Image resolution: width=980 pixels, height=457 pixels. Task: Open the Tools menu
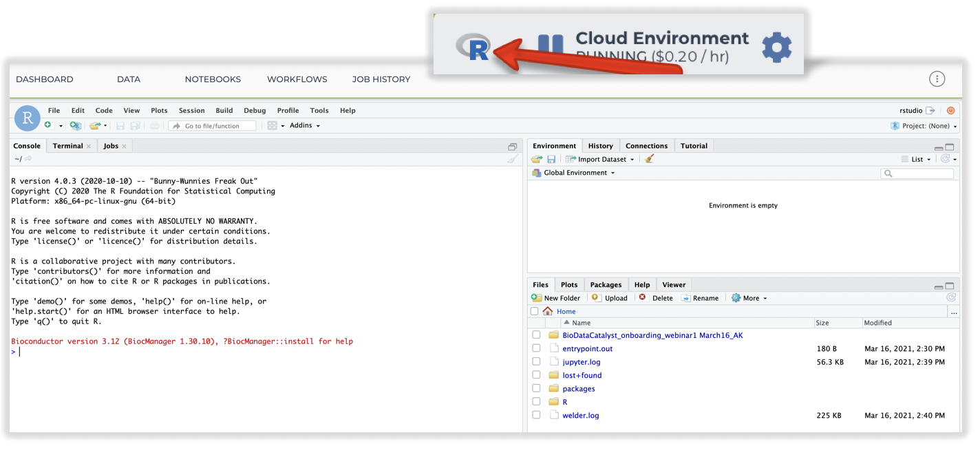[x=319, y=110]
